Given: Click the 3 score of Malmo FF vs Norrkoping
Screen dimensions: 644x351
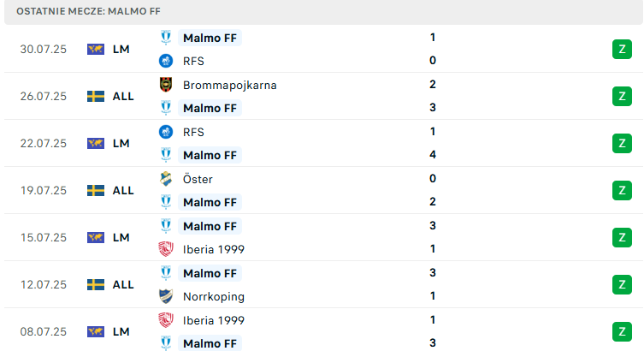Looking at the screenshot, I should 433,273.
